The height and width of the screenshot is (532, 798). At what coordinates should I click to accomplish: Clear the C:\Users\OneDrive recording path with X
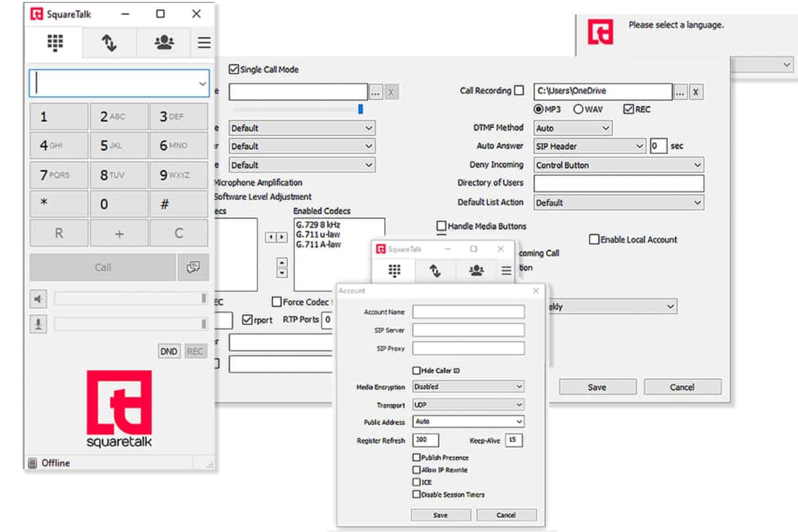pyautogui.click(x=696, y=92)
